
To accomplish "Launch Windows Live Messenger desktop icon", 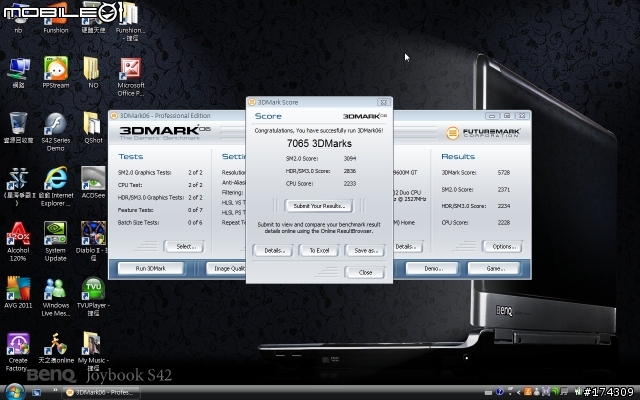I will click(55, 288).
